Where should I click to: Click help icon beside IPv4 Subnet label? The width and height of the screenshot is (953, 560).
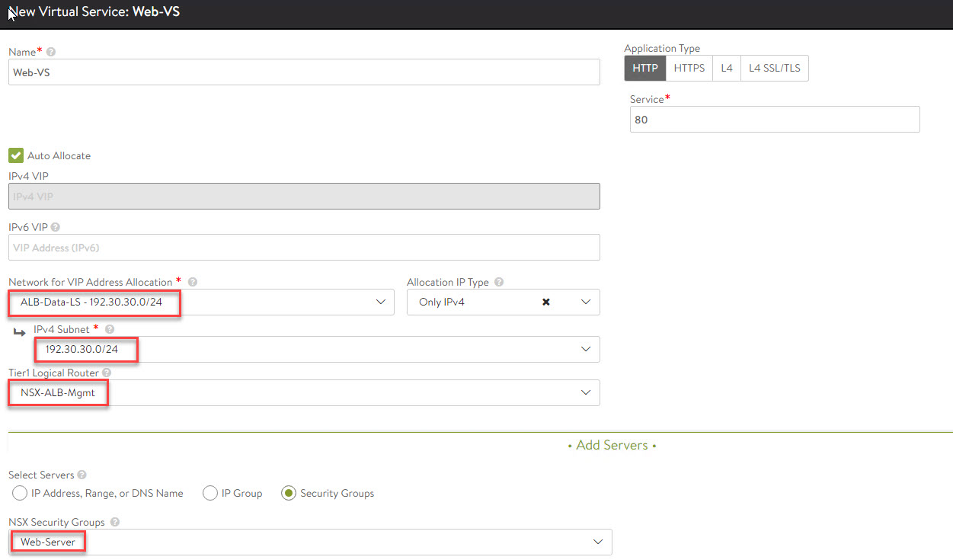click(x=110, y=329)
